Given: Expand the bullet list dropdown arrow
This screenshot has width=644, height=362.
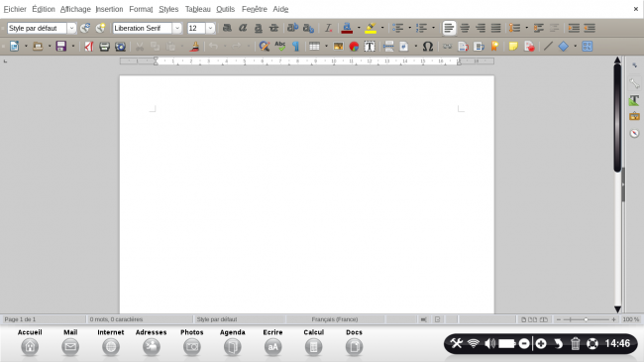Looking at the screenshot, I should [x=410, y=28].
